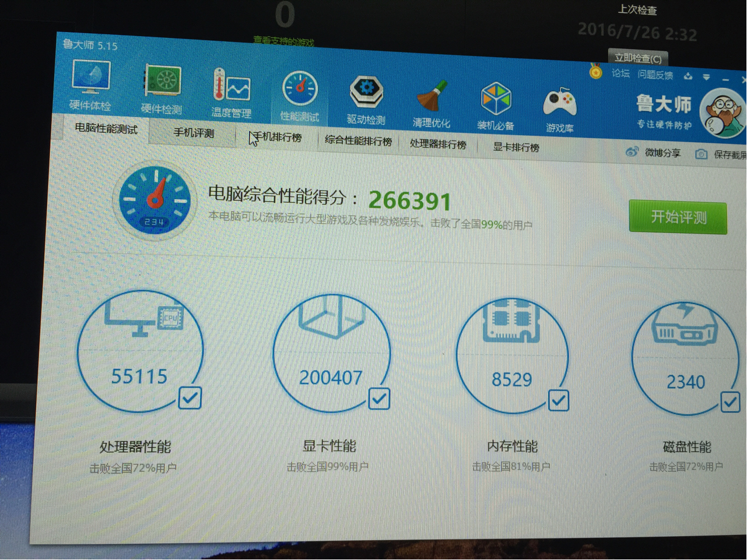This screenshot has height=560, width=747.
Task: Uncheck the 处理器性能 test checkbox
Action: (x=190, y=398)
